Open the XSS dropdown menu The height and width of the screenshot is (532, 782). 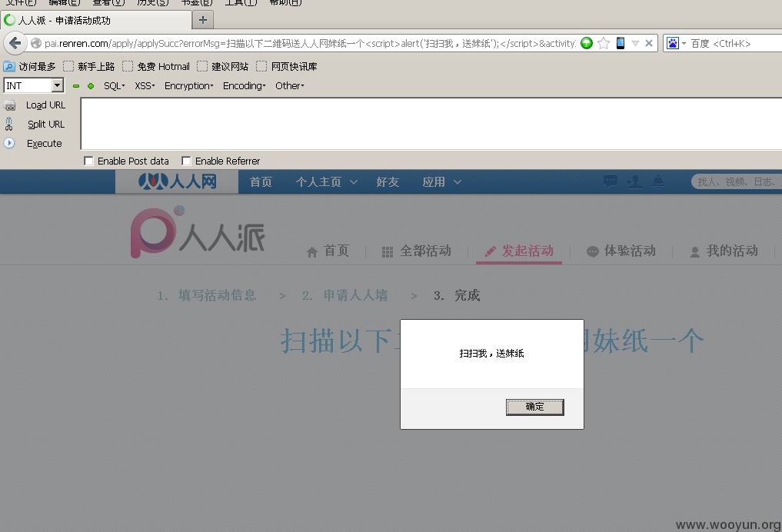[145, 86]
